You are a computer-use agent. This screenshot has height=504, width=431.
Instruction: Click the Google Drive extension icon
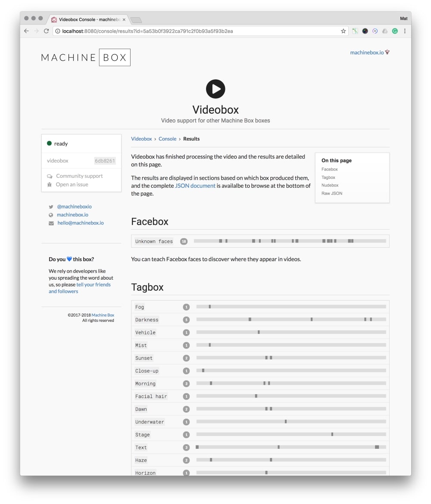[x=385, y=31]
